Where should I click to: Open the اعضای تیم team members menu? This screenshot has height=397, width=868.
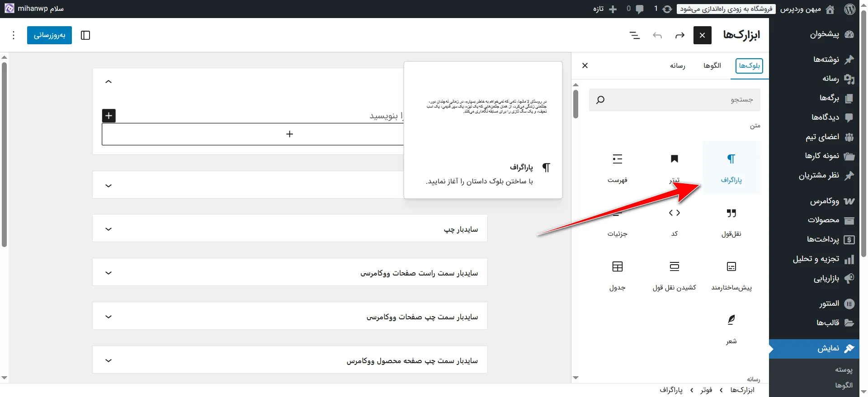(814, 136)
